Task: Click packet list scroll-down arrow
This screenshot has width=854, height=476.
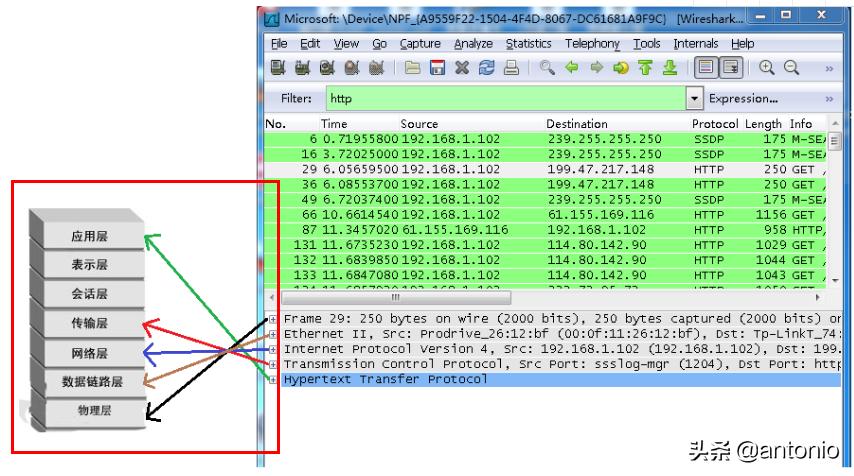Action: coord(835,280)
